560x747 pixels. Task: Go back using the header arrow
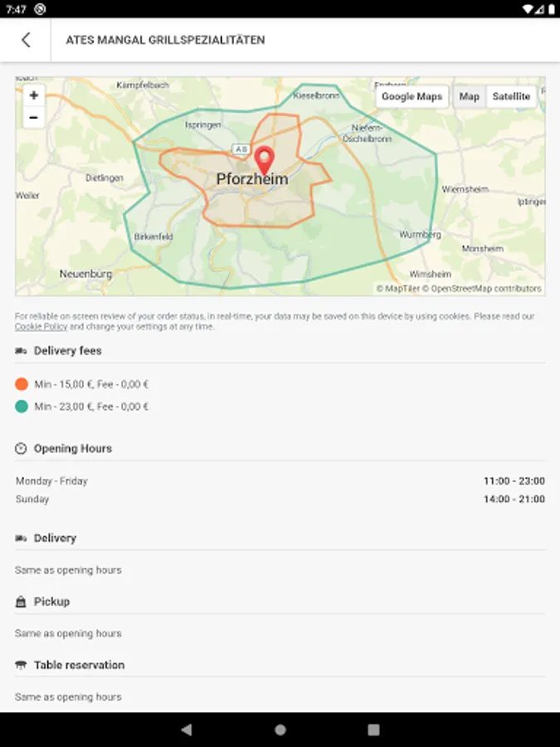coord(26,40)
